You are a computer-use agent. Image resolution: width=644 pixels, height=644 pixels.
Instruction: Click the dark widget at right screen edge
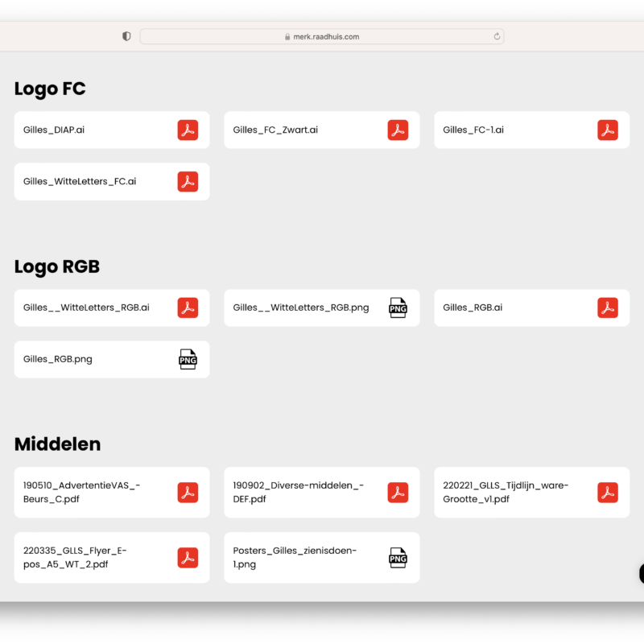point(641,573)
